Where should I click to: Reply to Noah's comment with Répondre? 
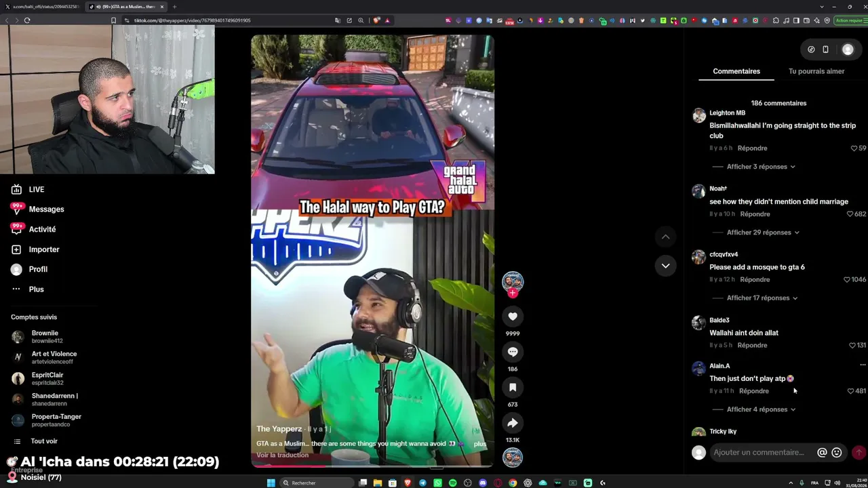tap(755, 214)
